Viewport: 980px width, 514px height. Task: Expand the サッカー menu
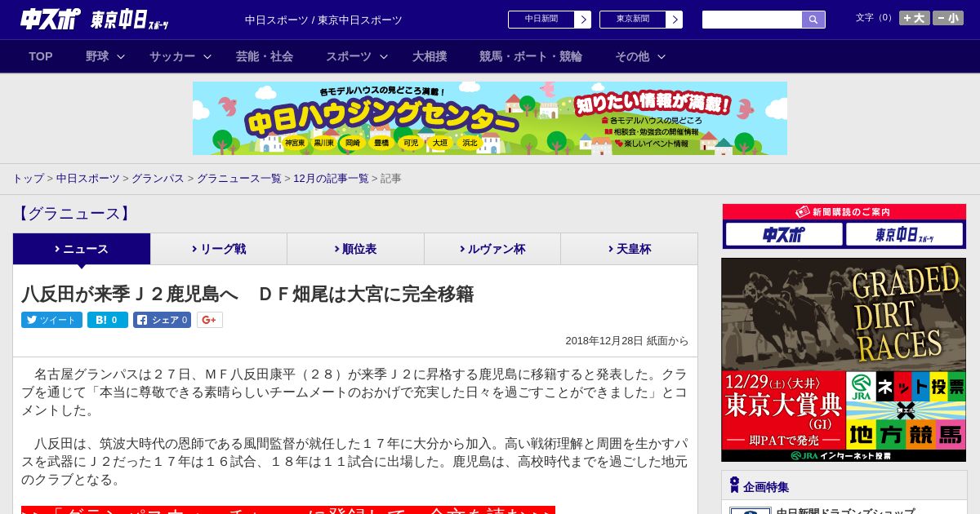(180, 56)
